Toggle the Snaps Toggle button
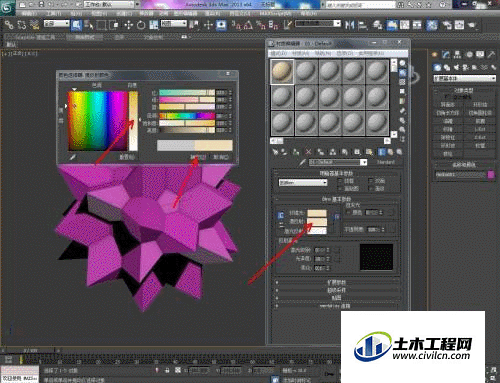500x383 pixels. point(235,25)
